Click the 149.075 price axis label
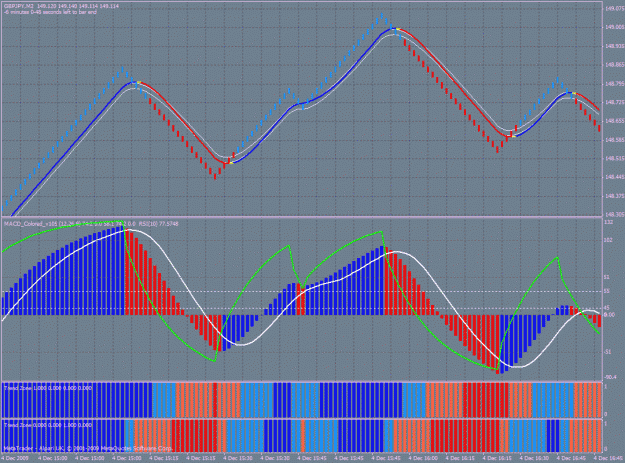This screenshot has width=625, height=463. [614, 8]
